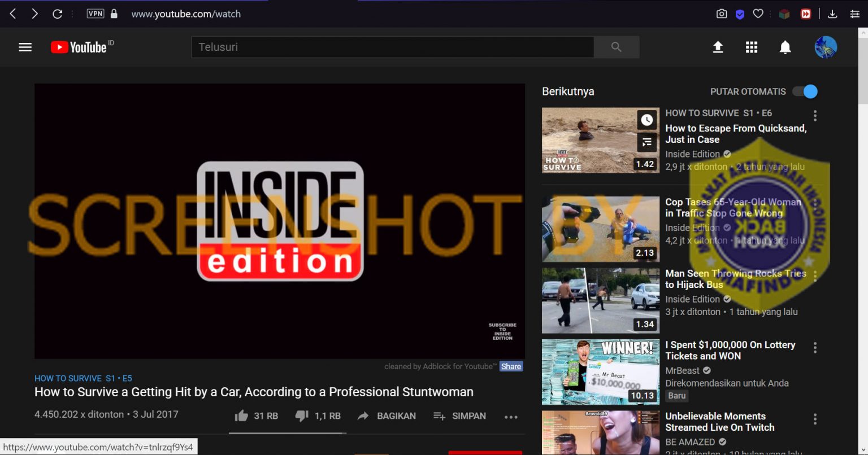The image size is (868, 455).
Task: Click the BAGIKAN share button
Action: coord(387,416)
